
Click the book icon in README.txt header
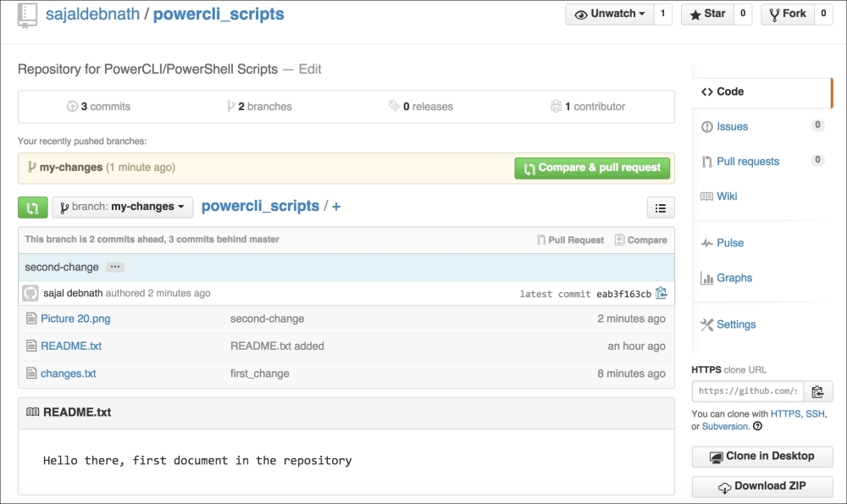coord(32,413)
